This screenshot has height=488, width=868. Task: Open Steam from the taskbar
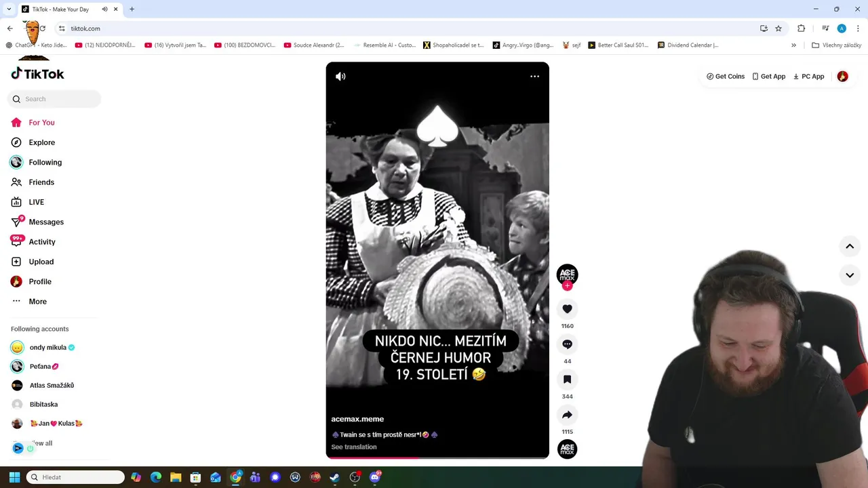335,477
